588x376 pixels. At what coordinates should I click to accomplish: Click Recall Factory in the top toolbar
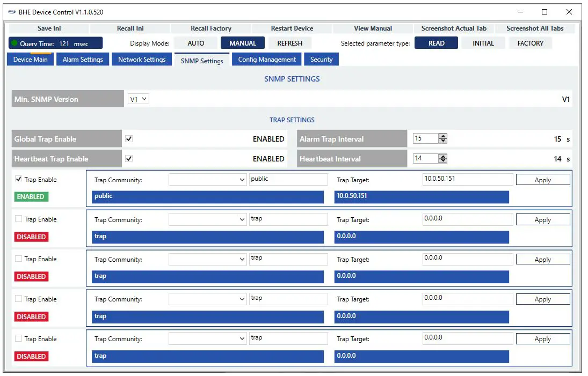tap(210, 28)
